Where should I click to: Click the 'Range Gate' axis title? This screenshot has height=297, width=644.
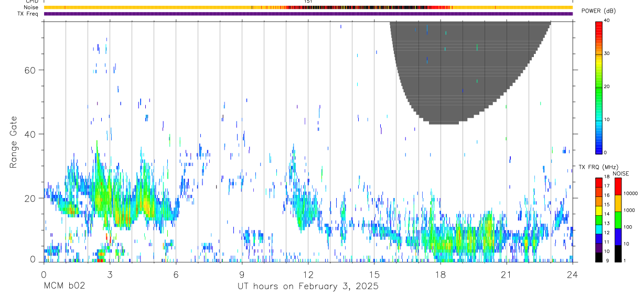(14, 142)
